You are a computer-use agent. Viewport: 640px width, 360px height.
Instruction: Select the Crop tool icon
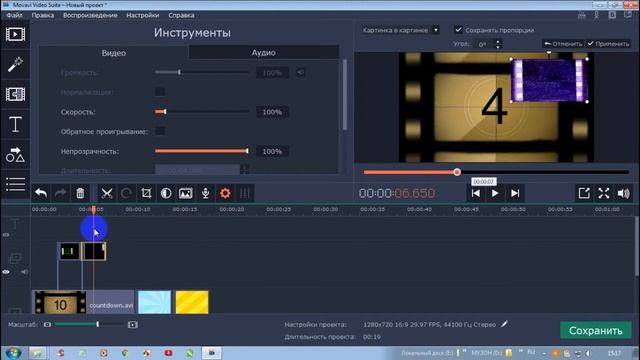[146, 193]
